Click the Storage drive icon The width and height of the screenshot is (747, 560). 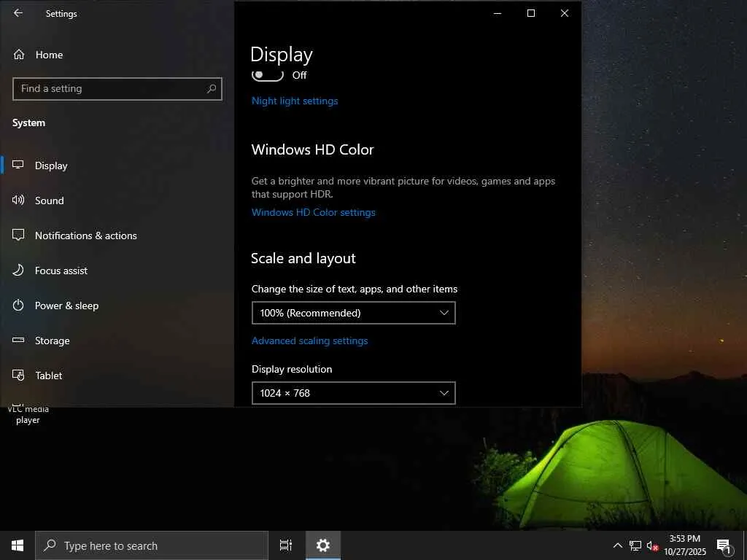[x=18, y=340]
